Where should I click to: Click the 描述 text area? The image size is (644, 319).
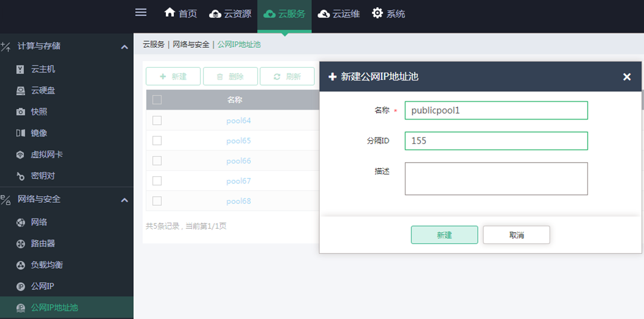pos(496,179)
